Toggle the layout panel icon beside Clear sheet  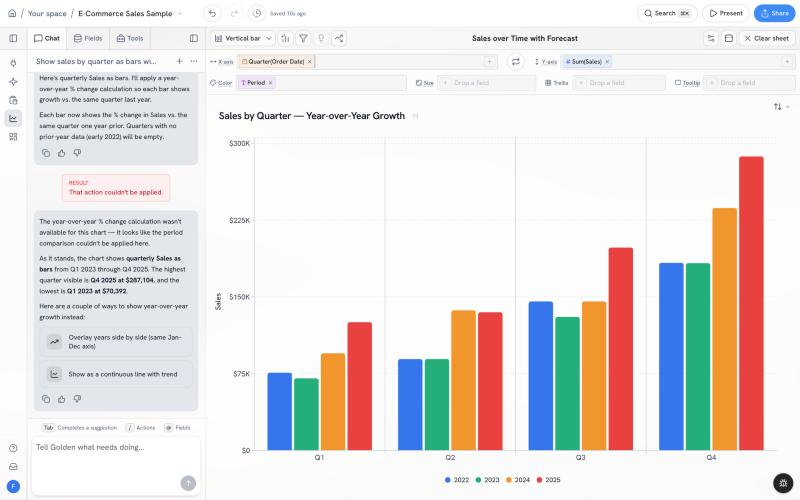click(729, 38)
